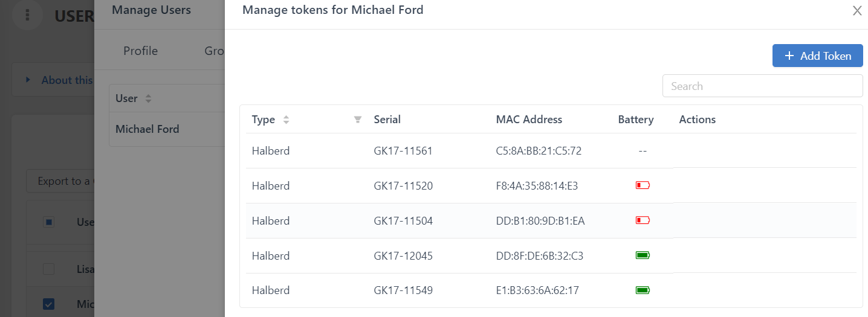Viewport: 868px width, 317px height.
Task: Select the GK17-11561 token row
Action: (403, 151)
